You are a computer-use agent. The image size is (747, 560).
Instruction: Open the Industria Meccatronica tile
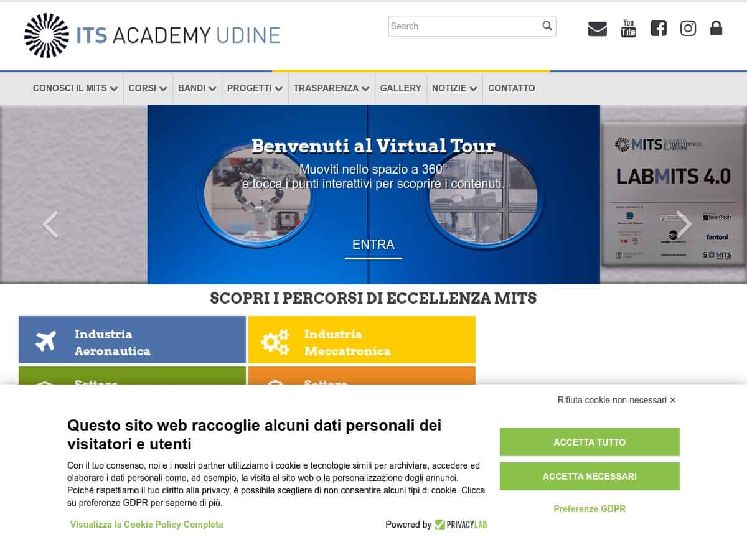pos(362,340)
